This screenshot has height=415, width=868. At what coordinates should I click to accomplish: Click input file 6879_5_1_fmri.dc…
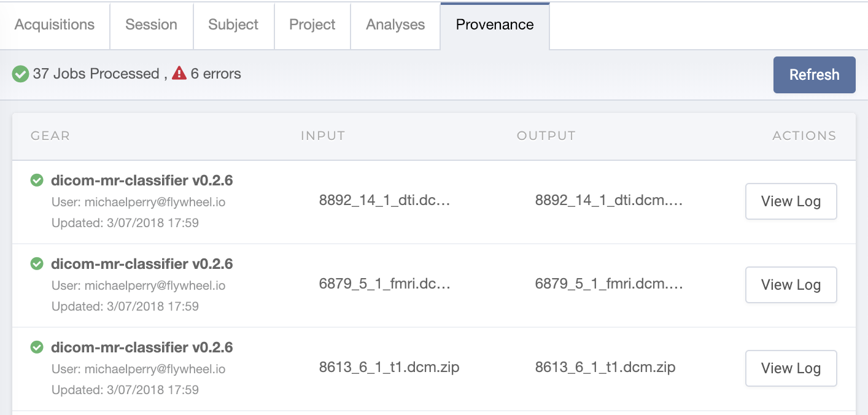point(385,284)
